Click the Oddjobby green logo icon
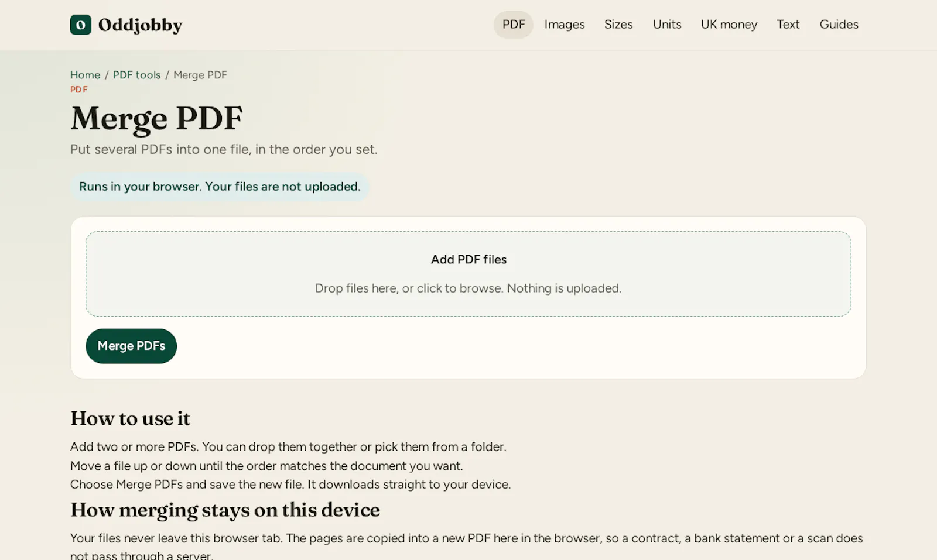This screenshot has height=560, width=937. (x=81, y=25)
